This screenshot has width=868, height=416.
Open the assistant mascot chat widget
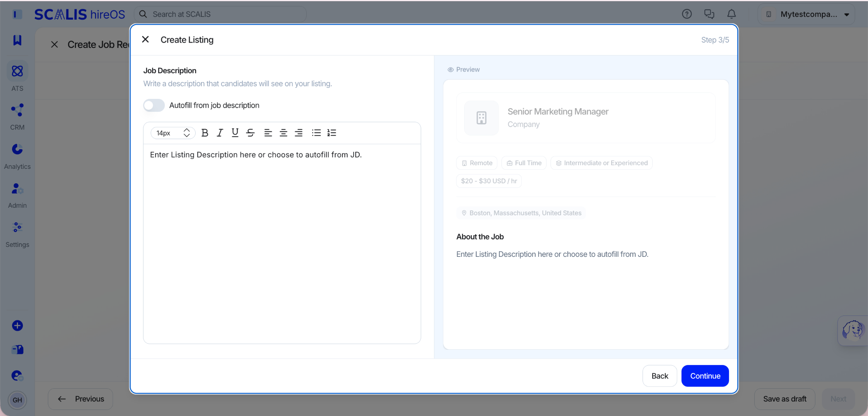(x=853, y=330)
